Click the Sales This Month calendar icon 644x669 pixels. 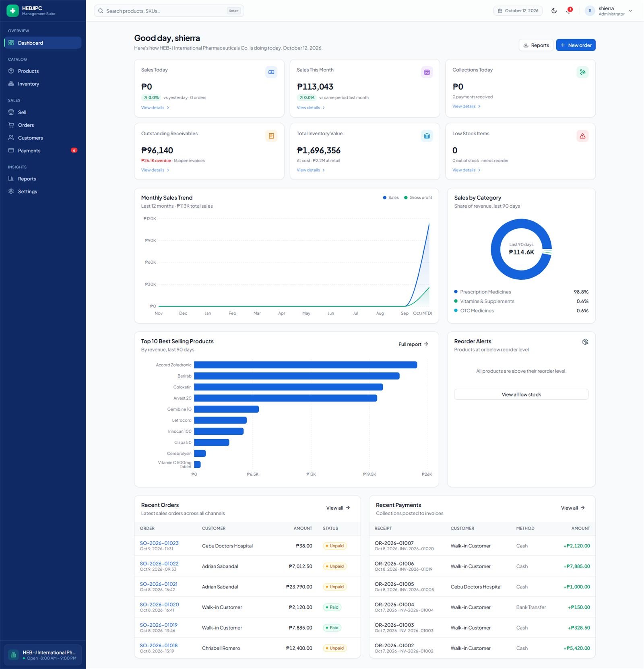tap(427, 72)
